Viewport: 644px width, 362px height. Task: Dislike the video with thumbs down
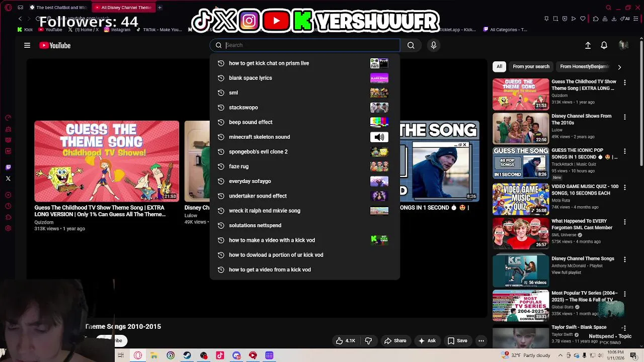tap(368, 341)
